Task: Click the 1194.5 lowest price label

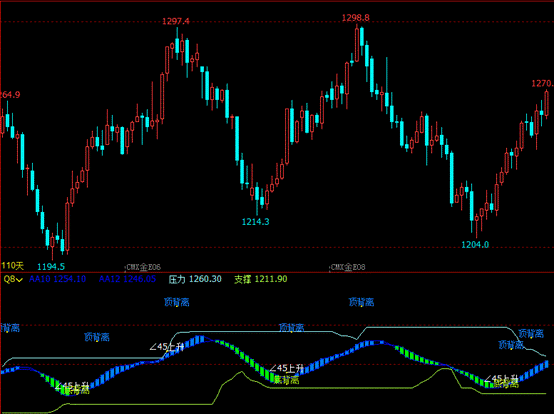Action: pos(51,267)
